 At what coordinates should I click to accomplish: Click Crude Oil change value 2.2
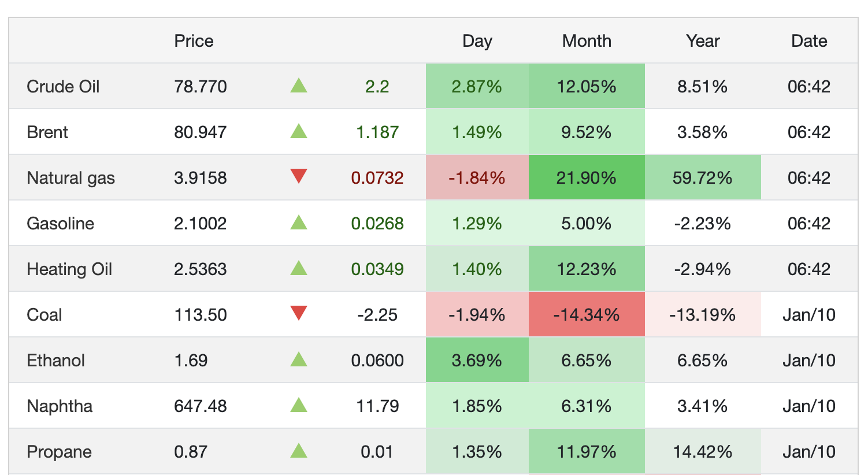377,87
